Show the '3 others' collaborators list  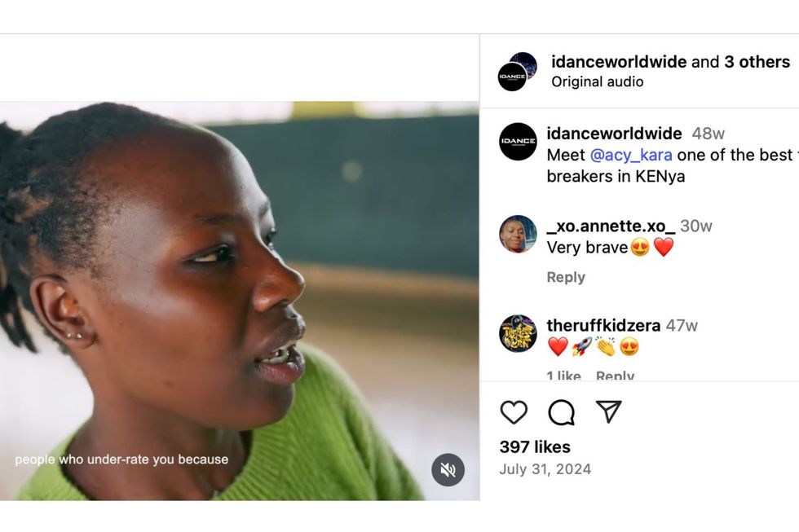pyautogui.click(x=757, y=62)
